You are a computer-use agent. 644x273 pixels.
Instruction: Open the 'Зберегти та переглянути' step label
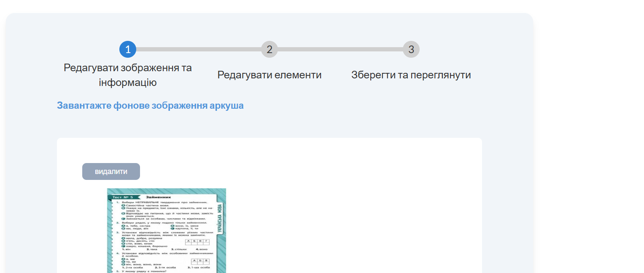click(411, 75)
